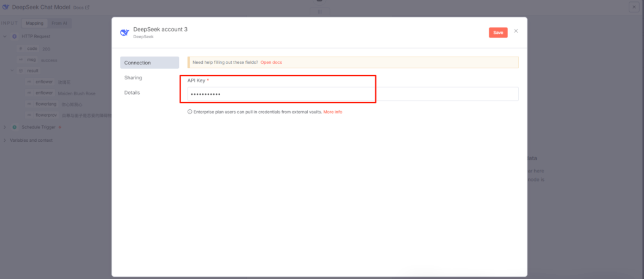The image size is (644, 279).
Task: Select the 'msg' field in tree
Action: coord(31,60)
